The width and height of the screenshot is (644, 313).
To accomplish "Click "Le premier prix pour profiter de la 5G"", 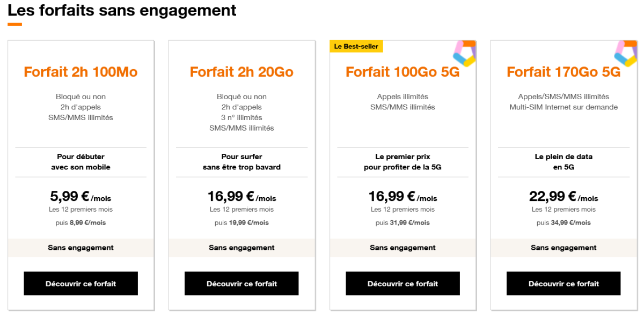I will pyautogui.click(x=402, y=162).
